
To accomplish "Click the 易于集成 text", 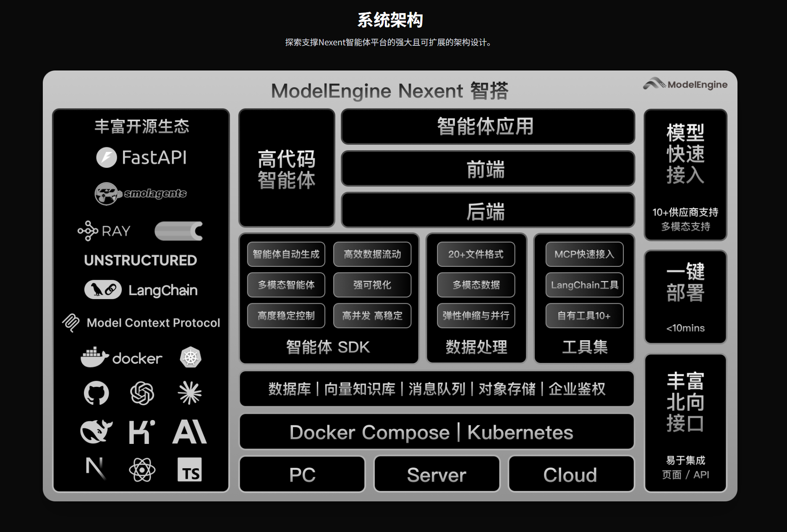I will pyautogui.click(x=685, y=460).
